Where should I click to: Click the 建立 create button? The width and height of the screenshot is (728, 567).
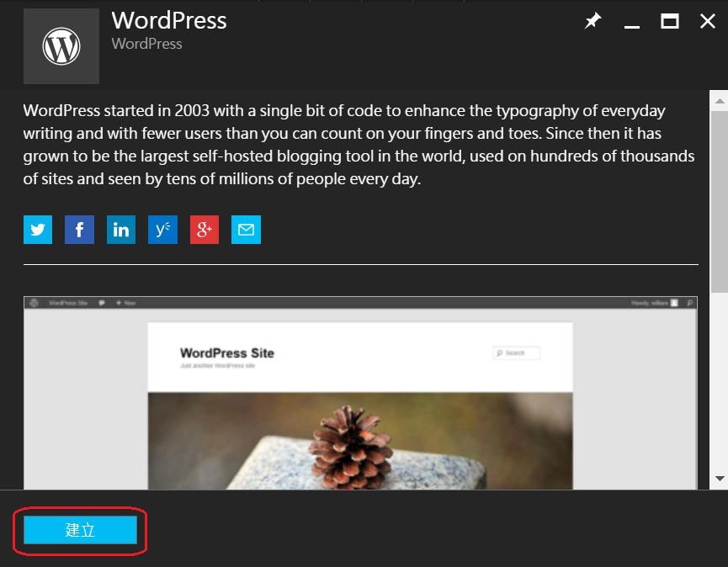[80, 530]
